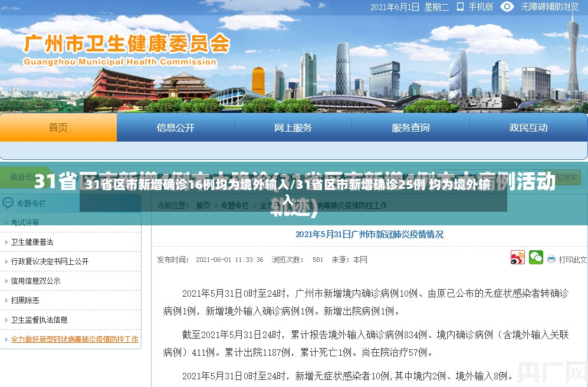This screenshot has width=588, height=387.
Task: Click the 专题专栏 chat bubble icon
Action: [x=8, y=204]
